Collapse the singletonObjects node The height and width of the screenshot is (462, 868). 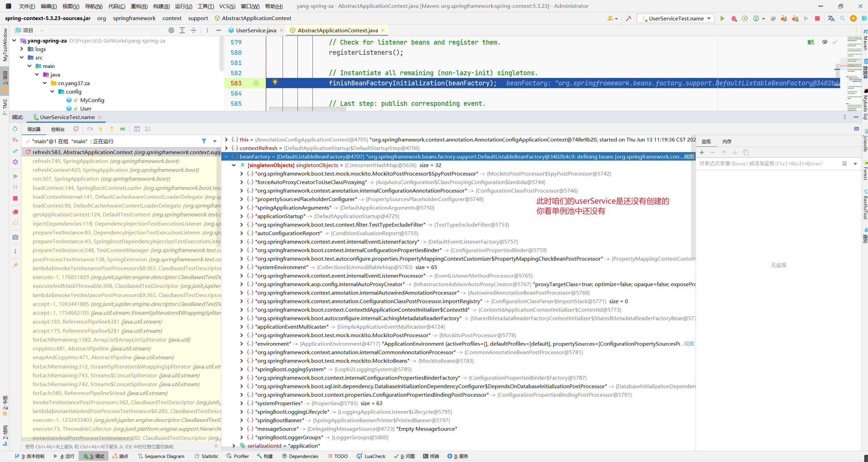coord(234,165)
